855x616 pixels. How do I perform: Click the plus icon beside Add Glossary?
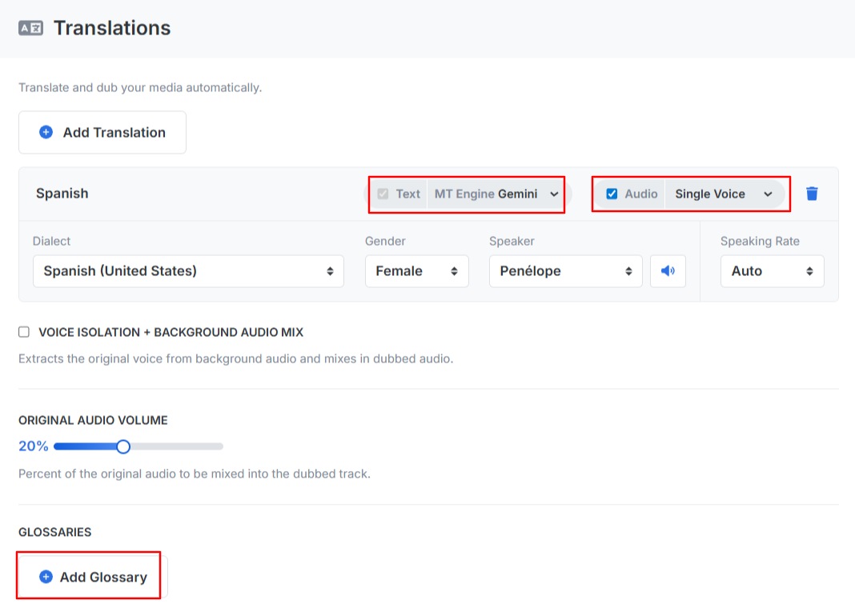46,577
